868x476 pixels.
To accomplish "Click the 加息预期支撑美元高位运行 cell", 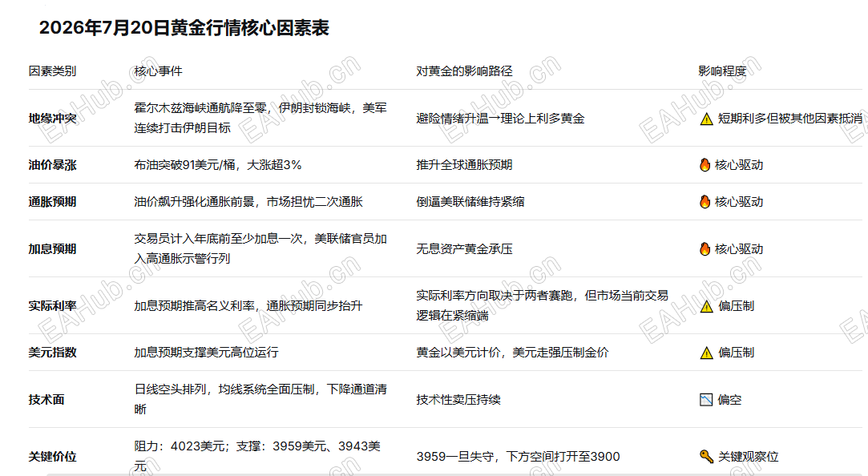I will point(206,353).
